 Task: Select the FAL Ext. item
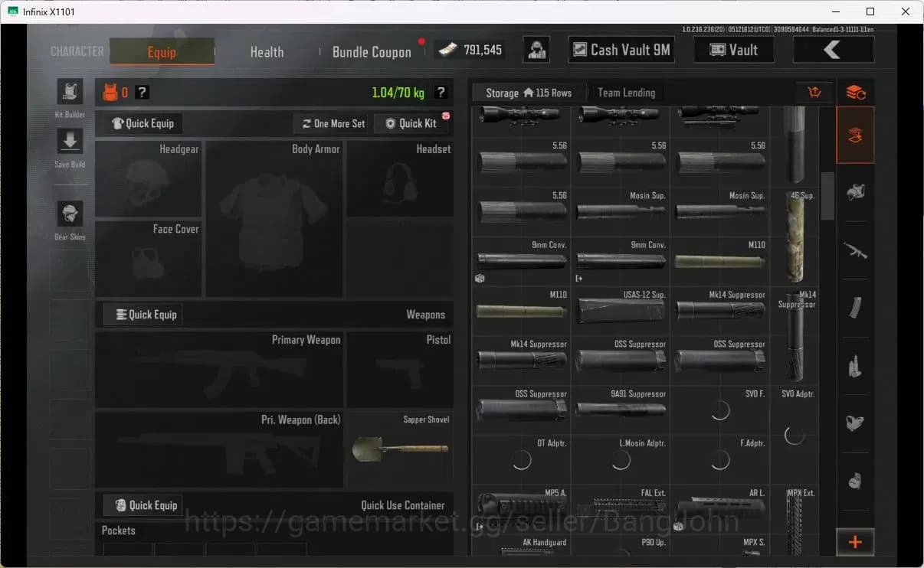point(621,508)
